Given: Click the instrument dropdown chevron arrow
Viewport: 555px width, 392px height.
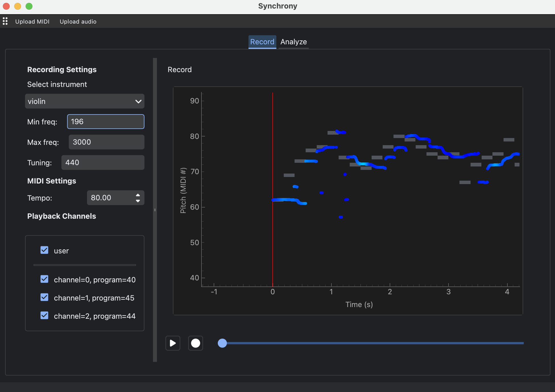Looking at the screenshot, I should (x=138, y=101).
